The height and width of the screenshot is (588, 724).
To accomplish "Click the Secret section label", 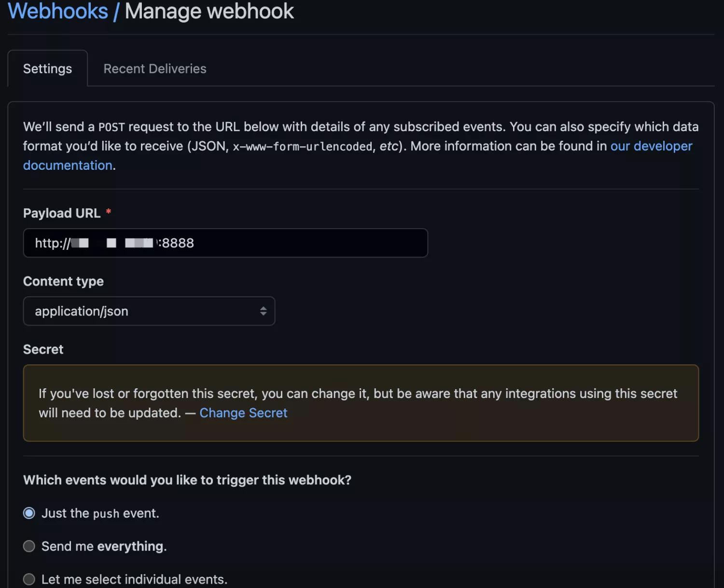I will 43,349.
